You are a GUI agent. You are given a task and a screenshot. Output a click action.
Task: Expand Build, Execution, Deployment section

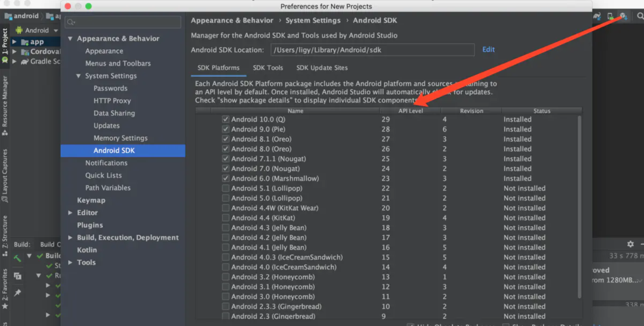pyautogui.click(x=70, y=238)
